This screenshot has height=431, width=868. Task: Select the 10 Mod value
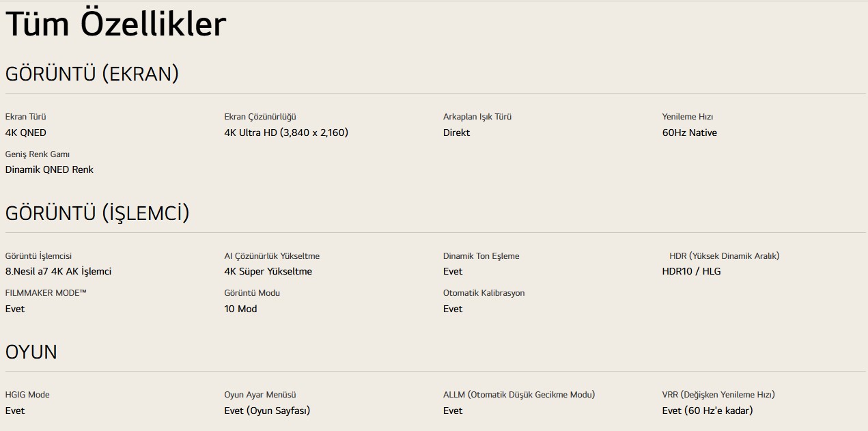(240, 309)
